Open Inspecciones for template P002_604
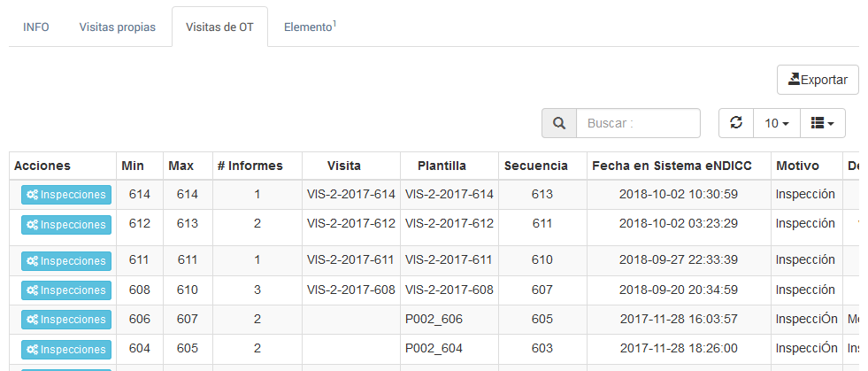The image size is (868, 371). click(x=65, y=349)
